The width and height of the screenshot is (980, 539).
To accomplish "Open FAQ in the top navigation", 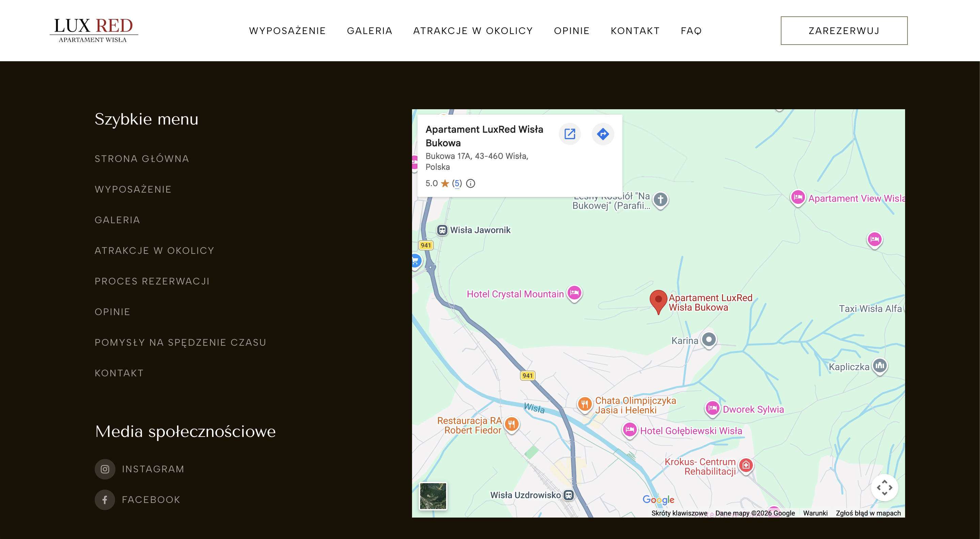I will (x=691, y=31).
